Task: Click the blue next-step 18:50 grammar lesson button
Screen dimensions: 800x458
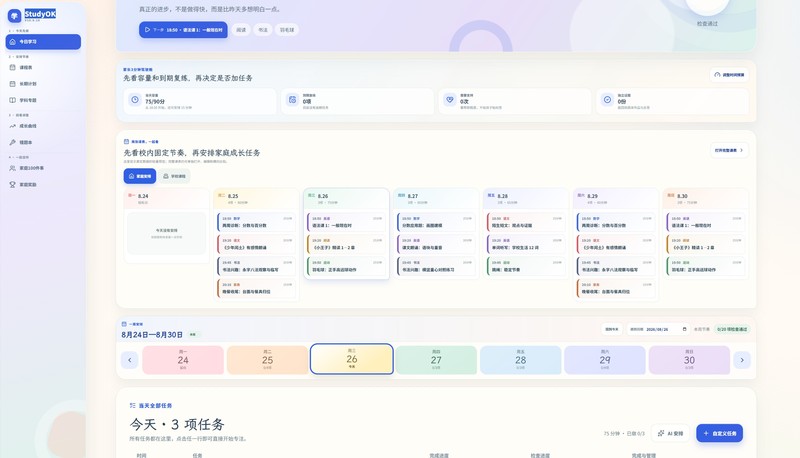Action: pos(183,30)
